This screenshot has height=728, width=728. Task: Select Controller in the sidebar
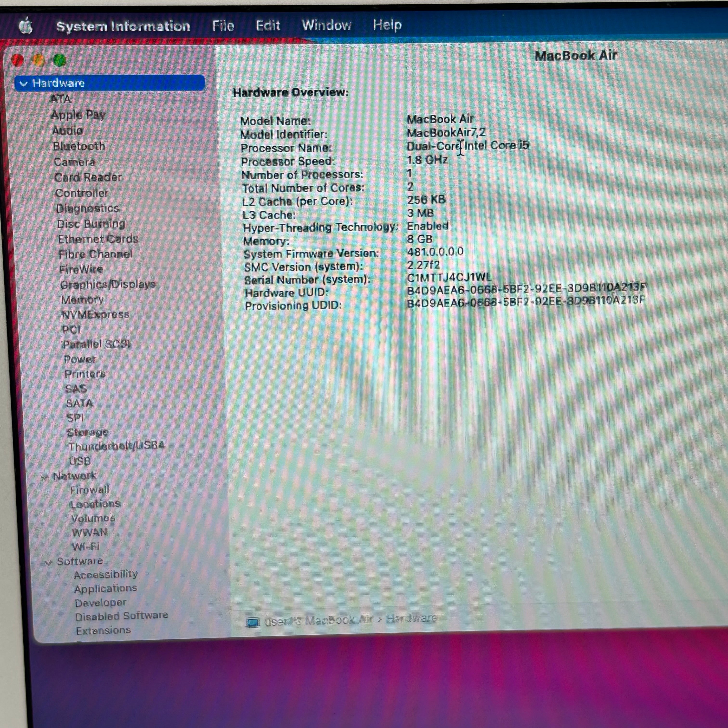pos(82,193)
